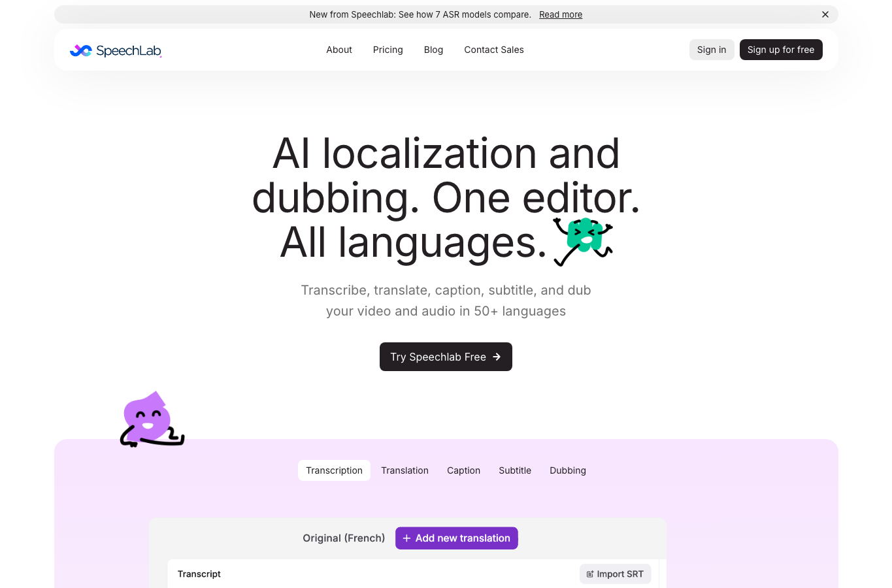Select the Transcription tab

click(x=334, y=470)
